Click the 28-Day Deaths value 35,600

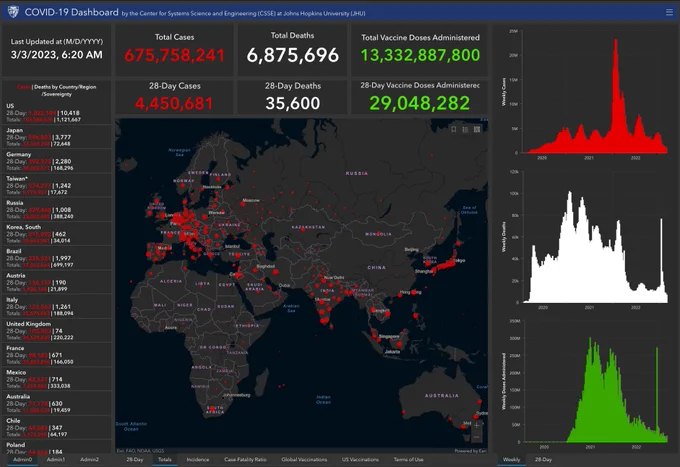pos(293,103)
